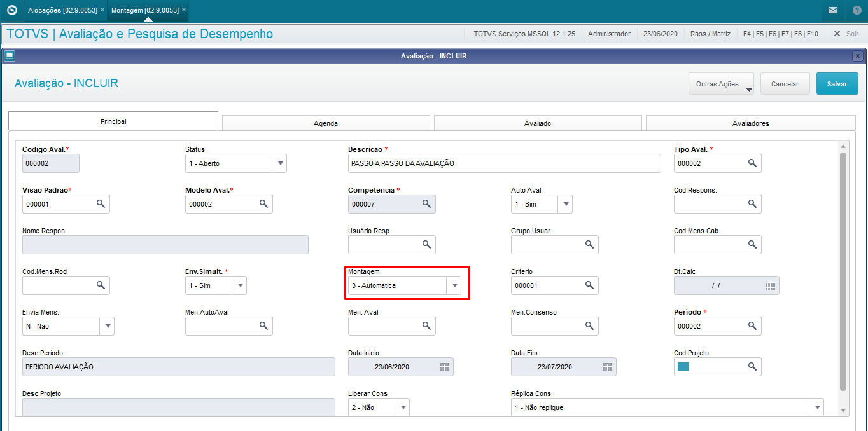Open lookup for Cod.Mens.Rod field
868x431 pixels.
pyautogui.click(x=100, y=285)
